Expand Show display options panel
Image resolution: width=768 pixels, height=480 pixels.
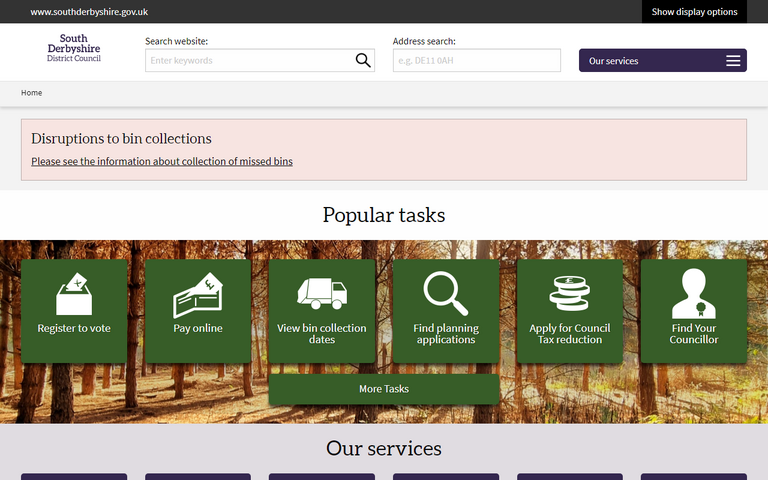(694, 12)
